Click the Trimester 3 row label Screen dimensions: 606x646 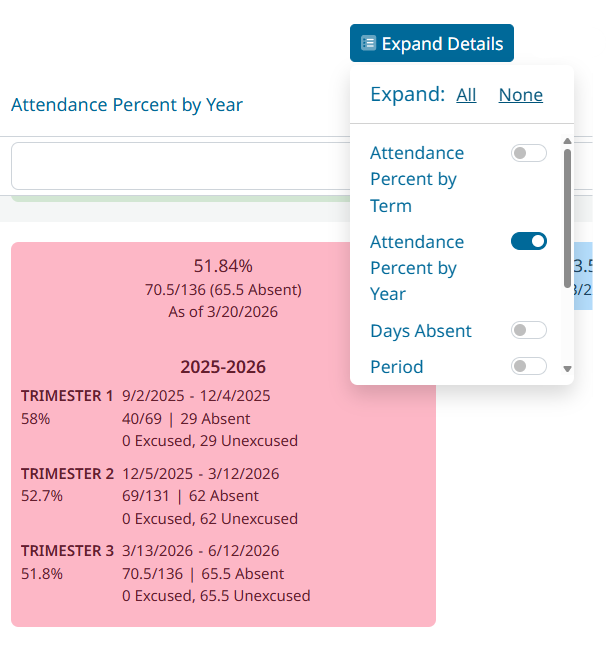[67, 551]
